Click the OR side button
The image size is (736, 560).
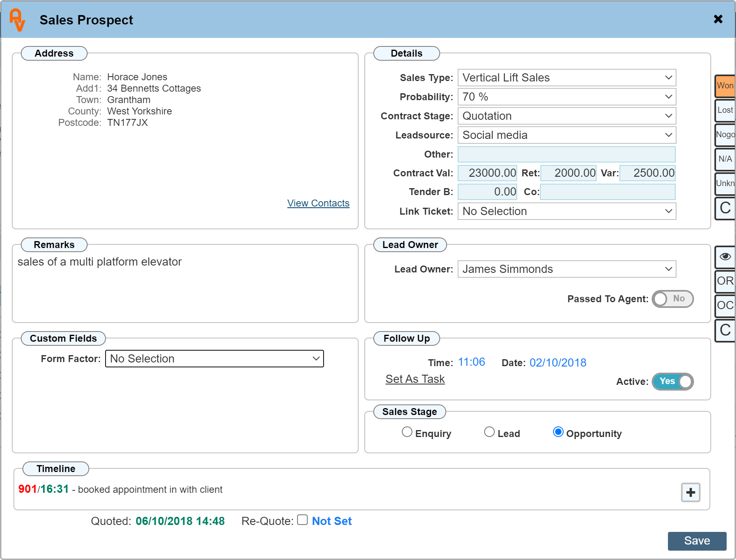[x=725, y=281]
